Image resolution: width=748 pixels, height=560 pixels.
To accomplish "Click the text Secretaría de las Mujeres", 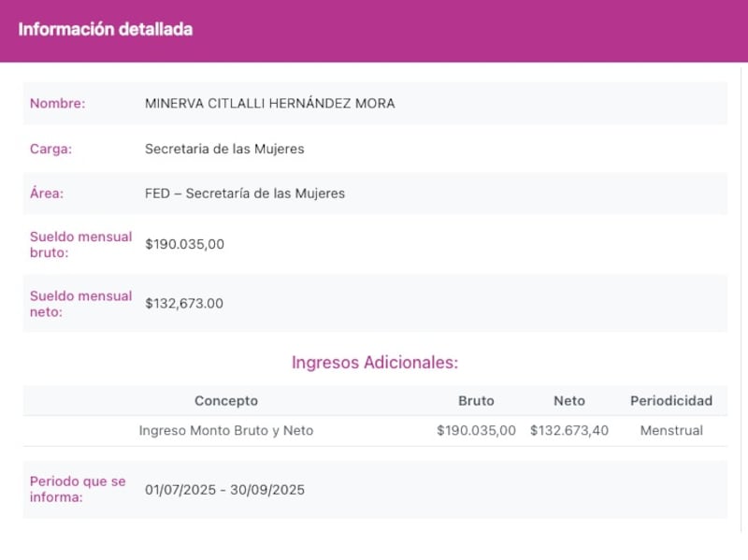I will (x=227, y=149).
